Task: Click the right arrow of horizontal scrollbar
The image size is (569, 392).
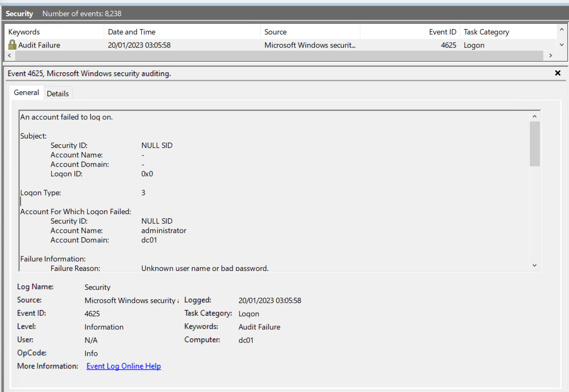Action: pos(551,55)
